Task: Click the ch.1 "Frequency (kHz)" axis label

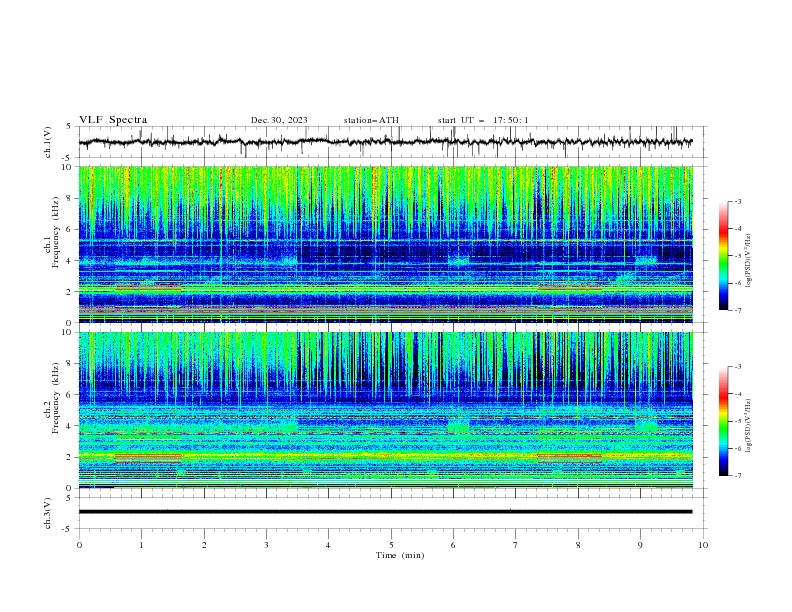Action: tap(55, 233)
